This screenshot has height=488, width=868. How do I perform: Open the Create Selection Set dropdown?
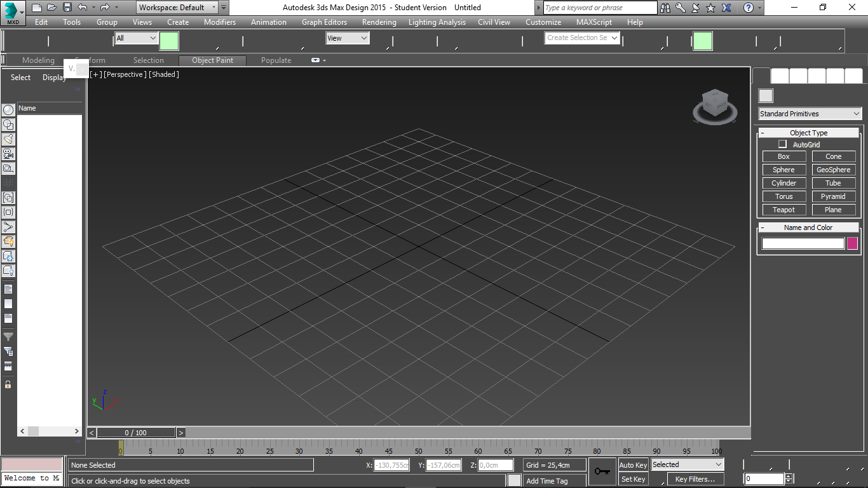pos(581,38)
